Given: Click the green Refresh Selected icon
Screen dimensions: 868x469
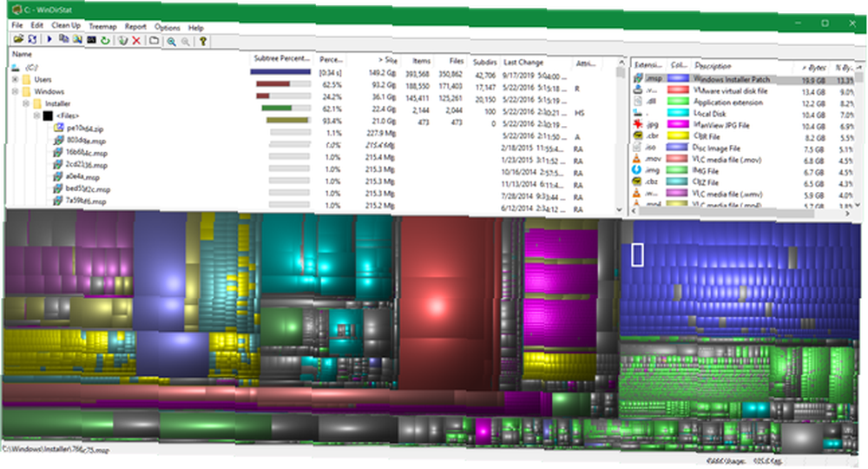Looking at the screenshot, I should click(x=105, y=41).
